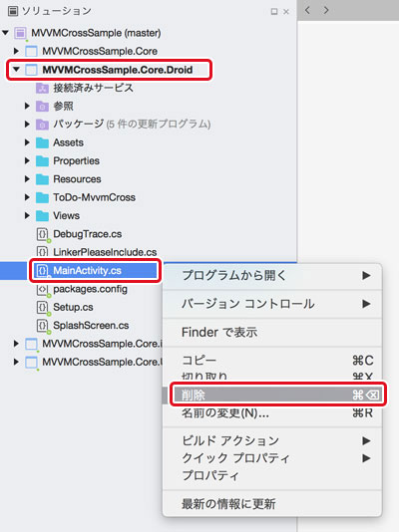The height and width of the screenshot is (532, 399).
Task: Select the SplashScreen.cs file name
Action: coord(91,326)
